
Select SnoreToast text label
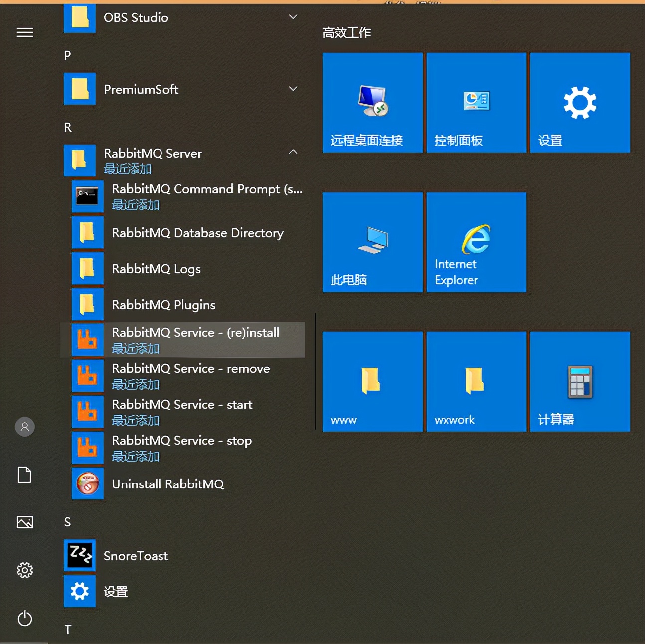[x=136, y=556]
